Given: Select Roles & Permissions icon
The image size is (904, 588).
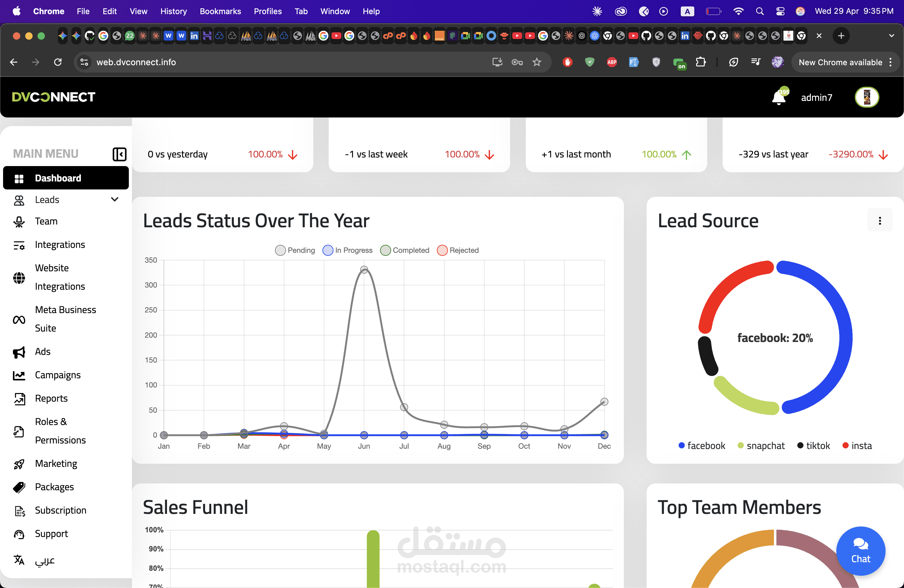Looking at the screenshot, I should click(x=19, y=431).
